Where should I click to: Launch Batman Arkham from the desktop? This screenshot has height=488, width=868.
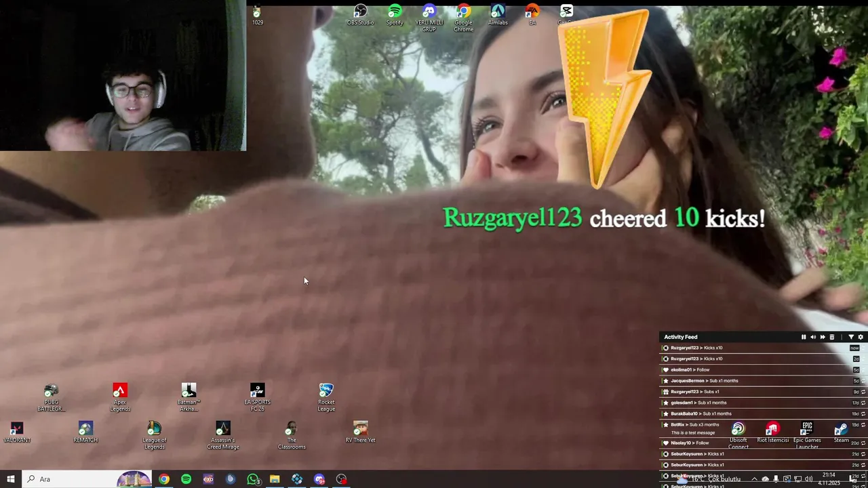pyautogui.click(x=189, y=398)
